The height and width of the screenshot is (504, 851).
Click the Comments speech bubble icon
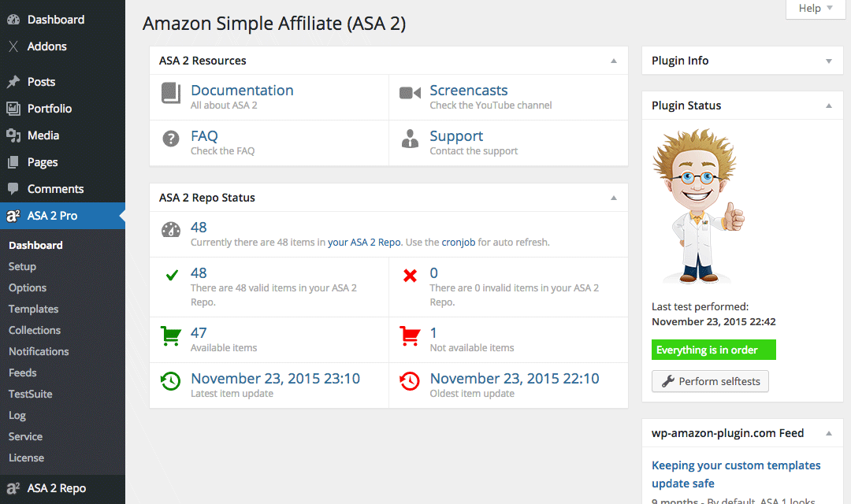(x=13, y=189)
